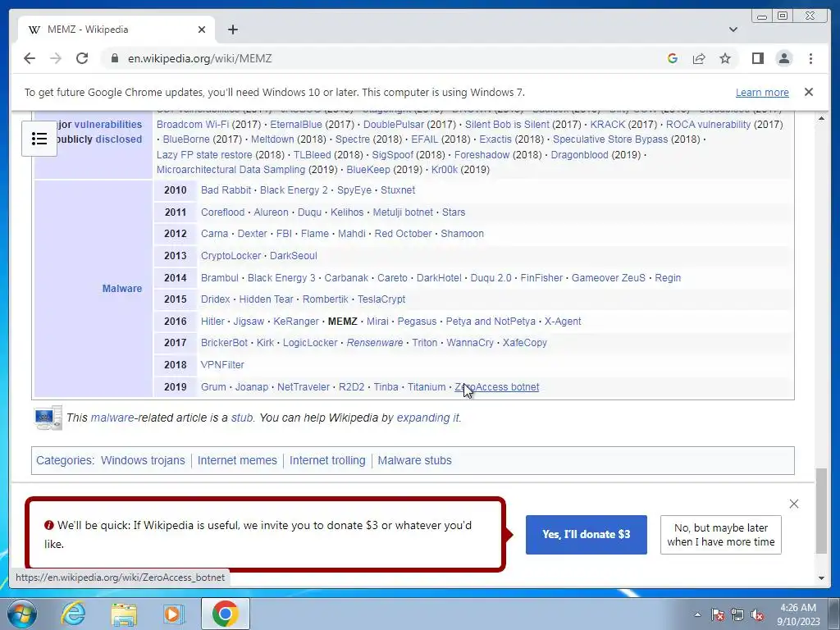Click the scrollbar up arrow
This screenshot has height=630, width=840.
click(821, 118)
